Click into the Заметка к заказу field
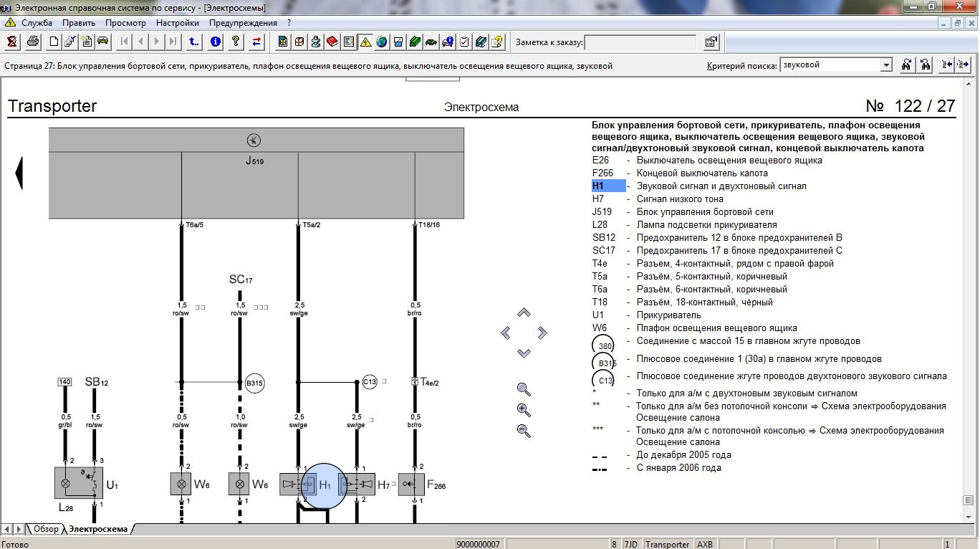This screenshot has width=980, height=549. (640, 42)
